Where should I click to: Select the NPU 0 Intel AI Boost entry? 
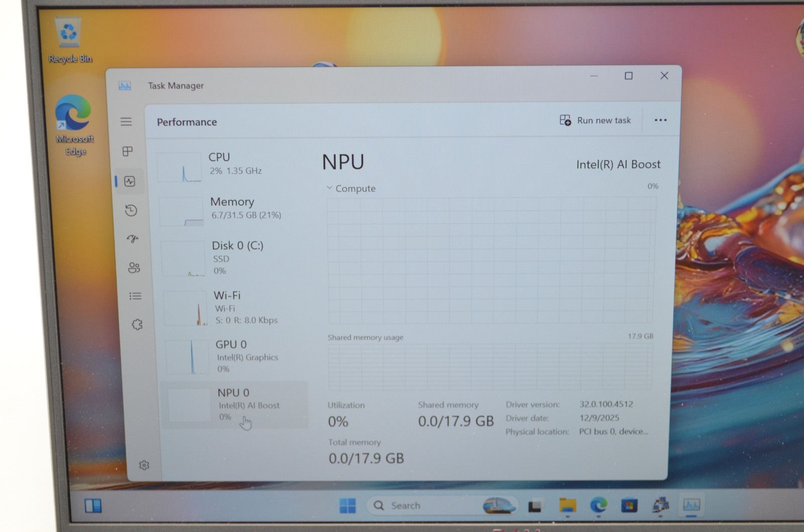(235, 404)
